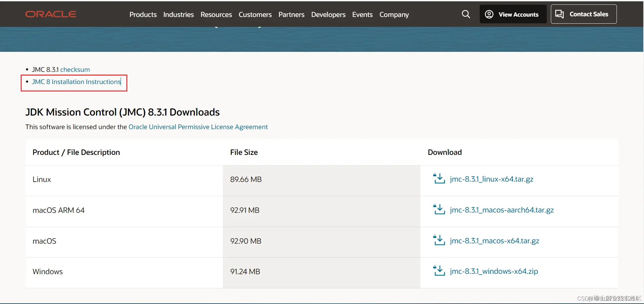Click download icon for Windows zip

coord(439,270)
